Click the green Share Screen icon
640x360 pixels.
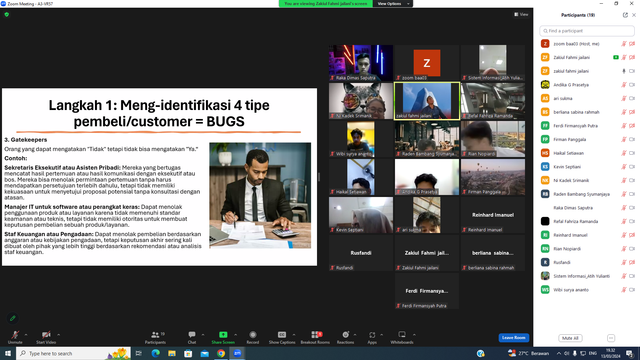click(223, 335)
